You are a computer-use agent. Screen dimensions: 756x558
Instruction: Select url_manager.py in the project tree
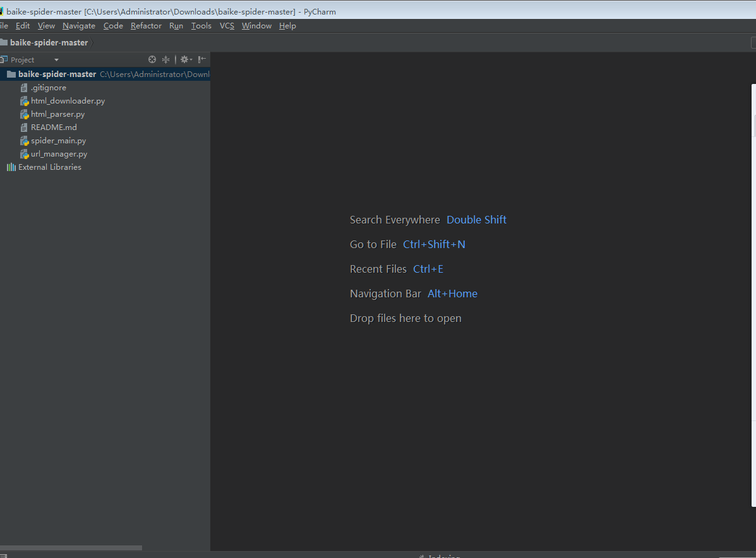pyautogui.click(x=59, y=154)
